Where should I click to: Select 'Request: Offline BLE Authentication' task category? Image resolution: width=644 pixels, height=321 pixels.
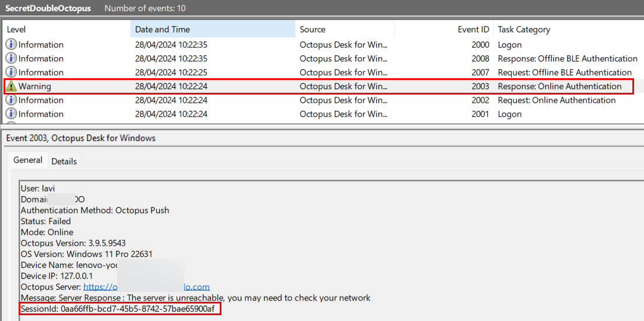click(565, 72)
